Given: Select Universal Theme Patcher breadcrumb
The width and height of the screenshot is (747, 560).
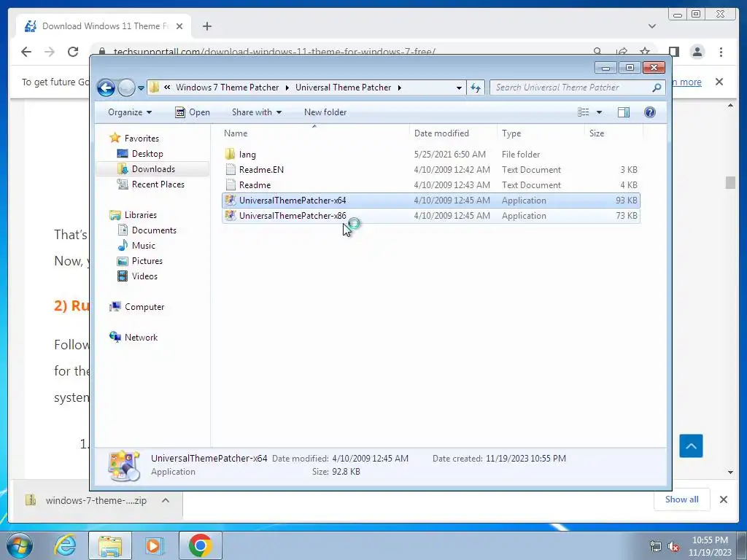Looking at the screenshot, I should coord(343,87).
